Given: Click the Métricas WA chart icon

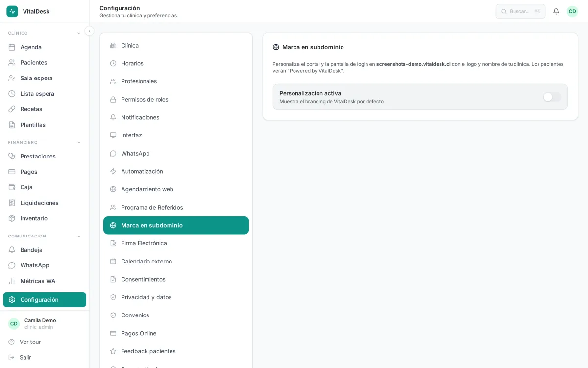Looking at the screenshot, I should coord(12,281).
